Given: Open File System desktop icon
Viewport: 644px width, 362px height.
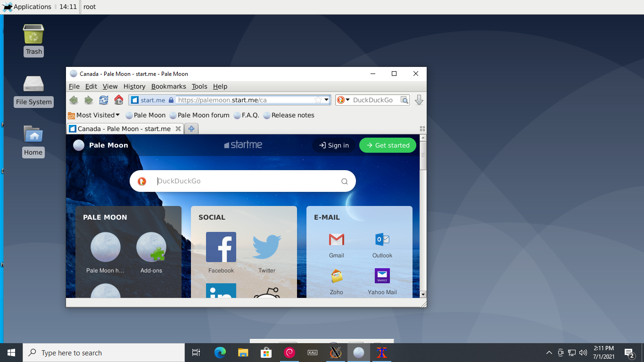Looking at the screenshot, I should [x=33, y=91].
